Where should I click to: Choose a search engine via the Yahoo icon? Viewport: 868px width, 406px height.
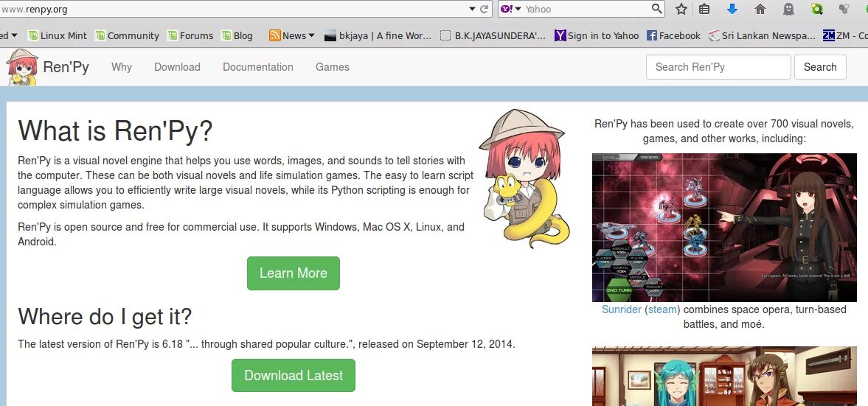tap(511, 9)
